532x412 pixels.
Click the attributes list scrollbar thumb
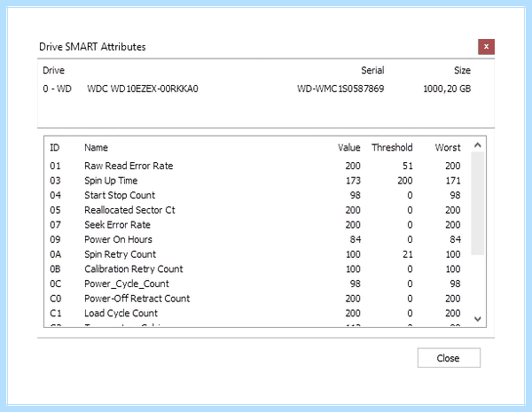pyautogui.click(x=477, y=203)
